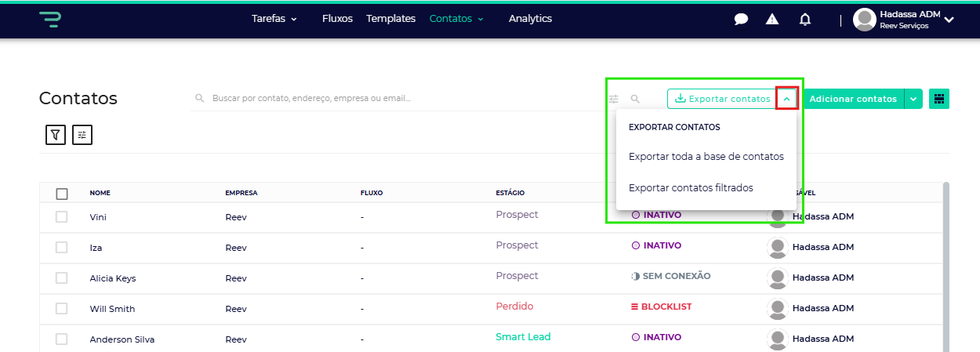Open column settings sliders icon below Contatos
The image size is (980, 352).
coord(82,135)
